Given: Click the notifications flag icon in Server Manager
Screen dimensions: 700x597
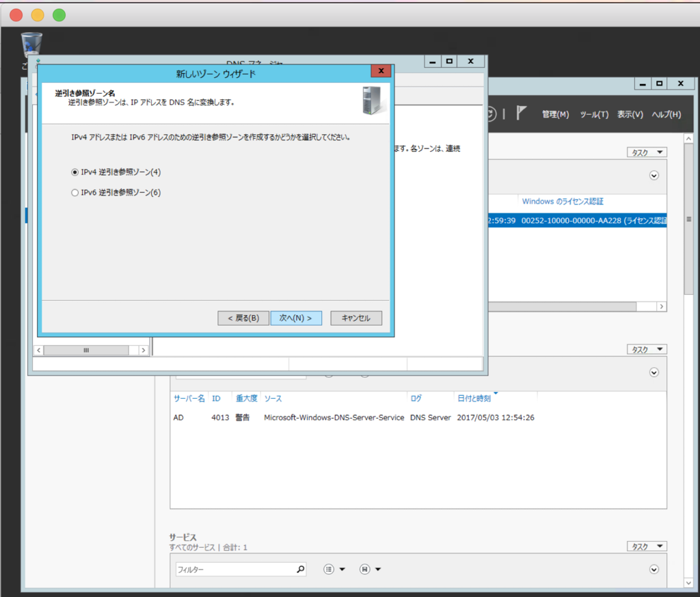Looking at the screenshot, I should pyautogui.click(x=521, y=113).
